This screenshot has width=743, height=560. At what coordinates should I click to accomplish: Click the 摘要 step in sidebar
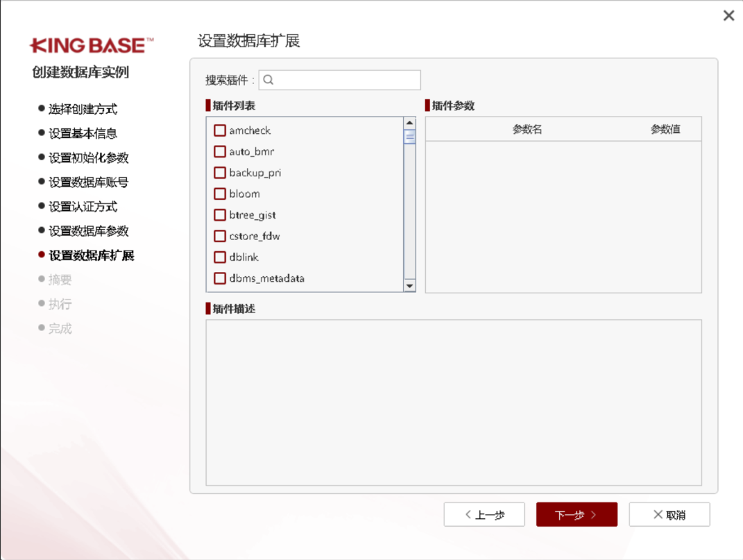coord(60,280)
